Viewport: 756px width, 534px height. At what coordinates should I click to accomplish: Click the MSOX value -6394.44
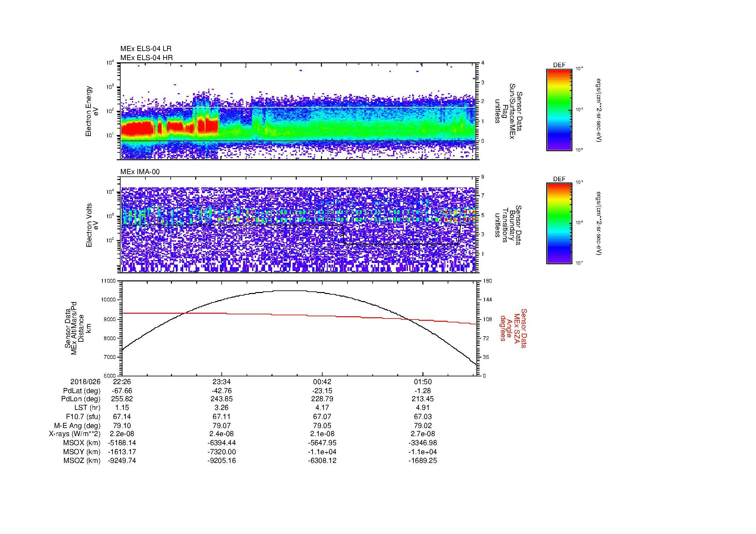pyautogui.click(x=222, y=443)
